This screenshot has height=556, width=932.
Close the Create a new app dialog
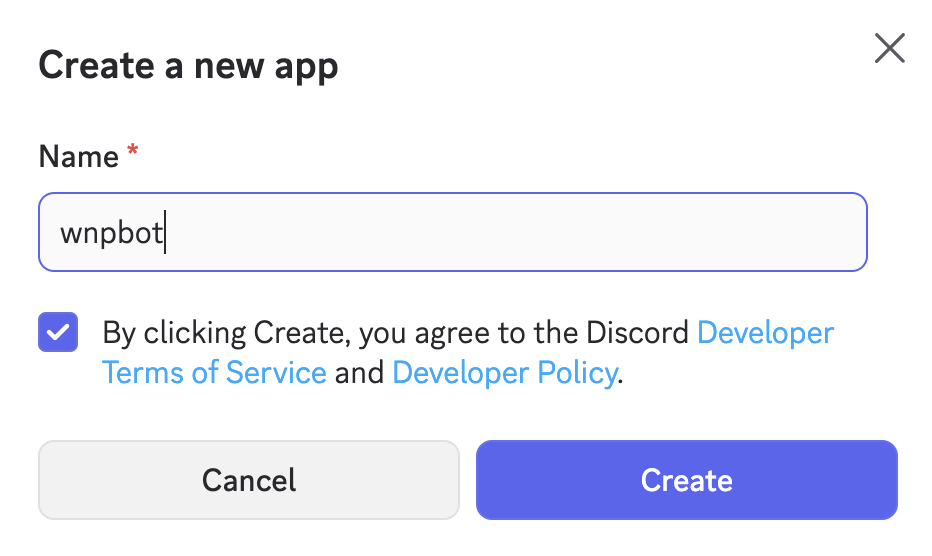pos(889,48)
